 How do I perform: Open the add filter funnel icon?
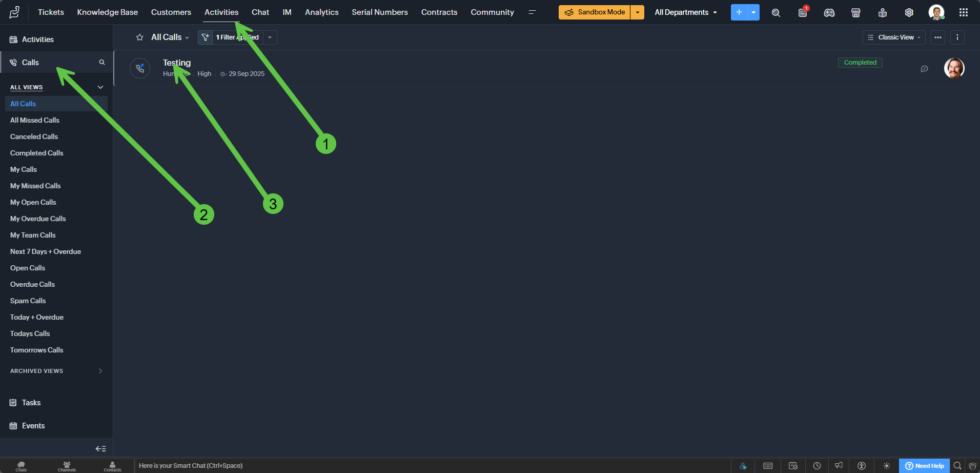[x=205, y=37]
